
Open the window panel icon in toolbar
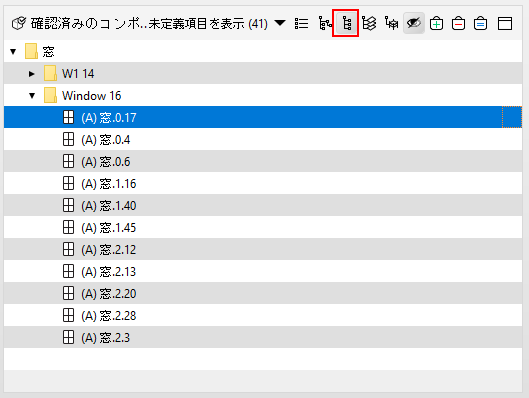[x=505, y=24]
